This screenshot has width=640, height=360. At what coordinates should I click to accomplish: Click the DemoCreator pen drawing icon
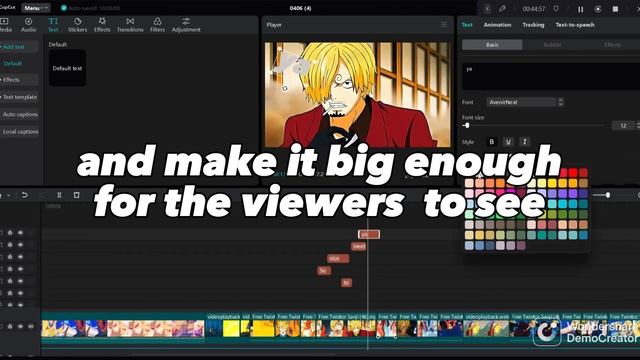[502, 9]
